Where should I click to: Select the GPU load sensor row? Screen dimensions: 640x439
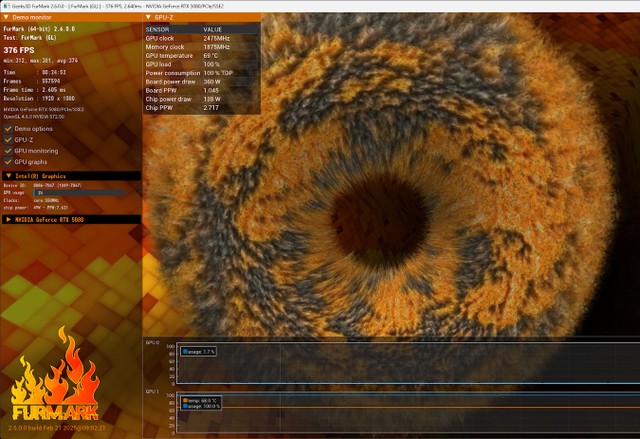click(x=202, y=64)
